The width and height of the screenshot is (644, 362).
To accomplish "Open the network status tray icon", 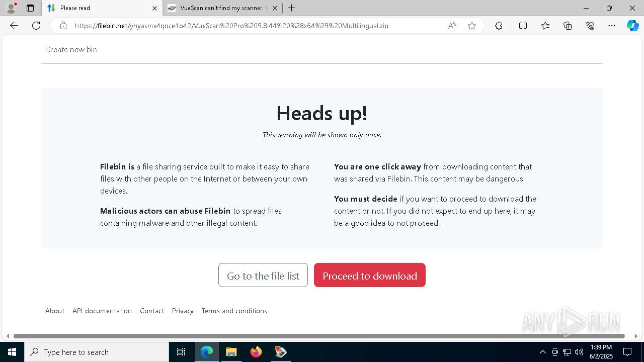I will [567, 352].
